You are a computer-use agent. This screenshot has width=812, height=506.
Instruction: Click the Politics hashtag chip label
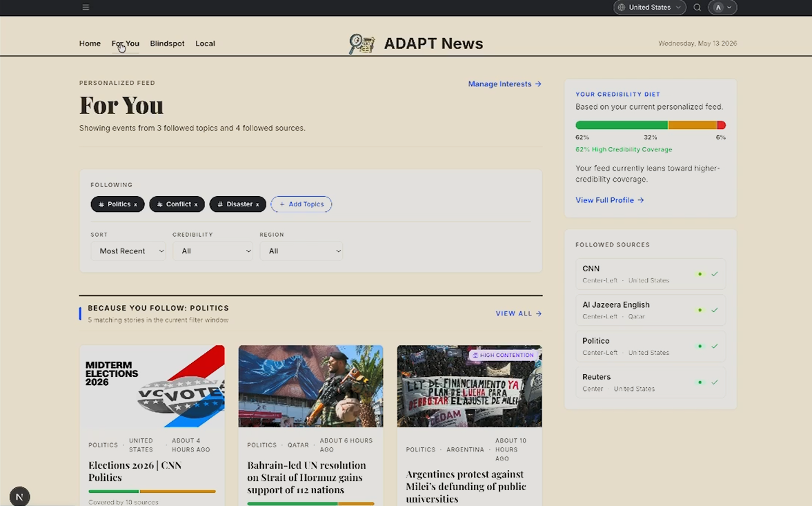click(x=119, y=204)
